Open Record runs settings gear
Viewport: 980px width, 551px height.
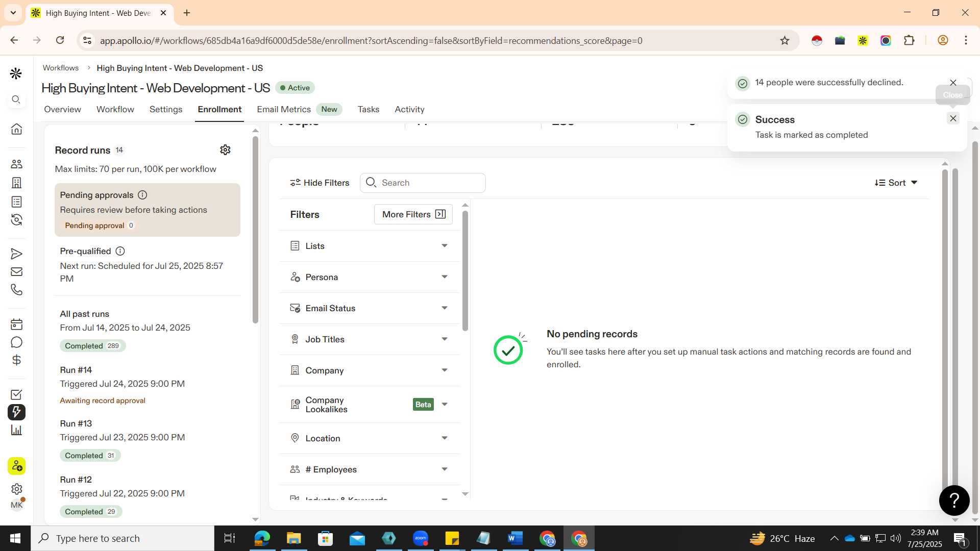point(225,149)
